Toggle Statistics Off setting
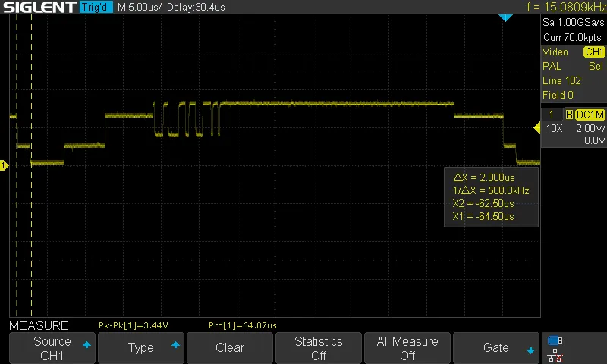This screenshot has height=364, width=607. coord(319,348)
